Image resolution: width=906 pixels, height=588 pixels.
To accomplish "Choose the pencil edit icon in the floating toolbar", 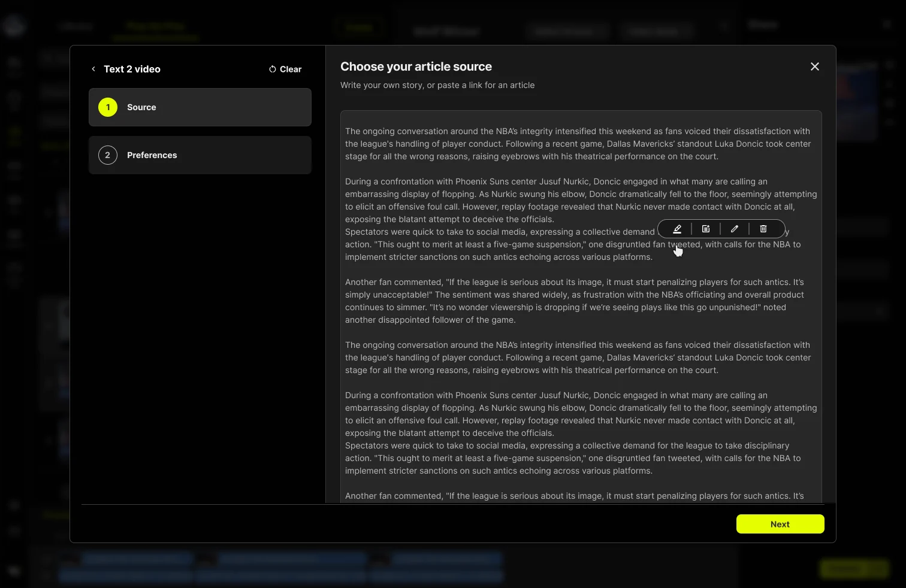I will [735, 229].
